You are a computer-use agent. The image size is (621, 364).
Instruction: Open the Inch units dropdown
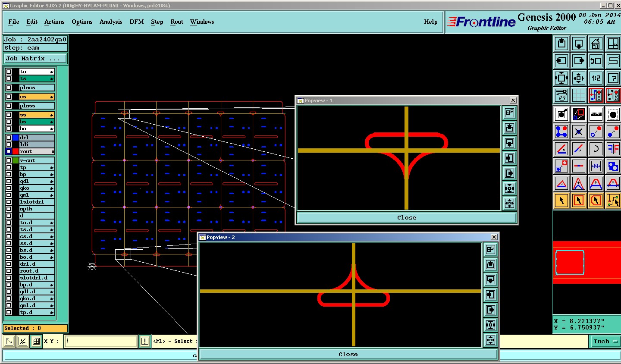[605, 341]
